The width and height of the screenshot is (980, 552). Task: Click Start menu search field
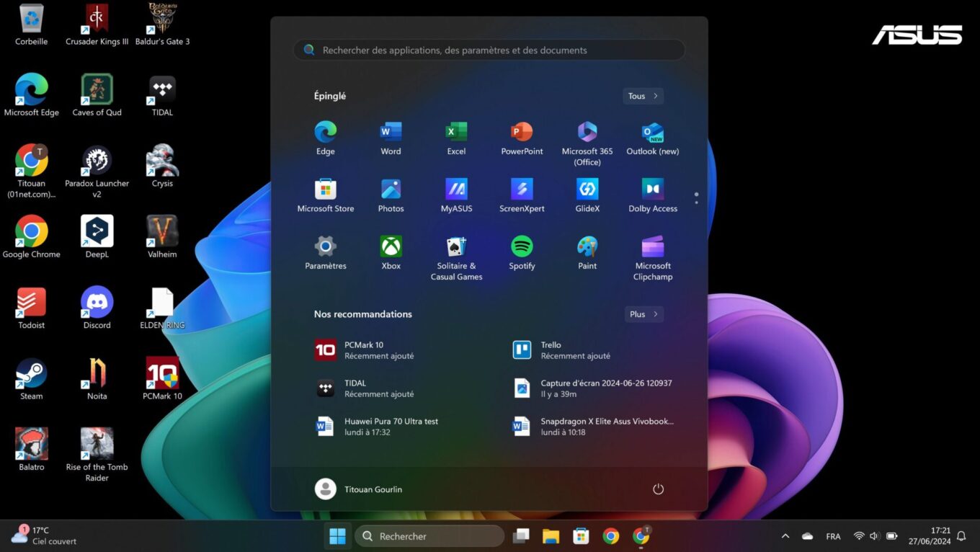pos(489,50)
